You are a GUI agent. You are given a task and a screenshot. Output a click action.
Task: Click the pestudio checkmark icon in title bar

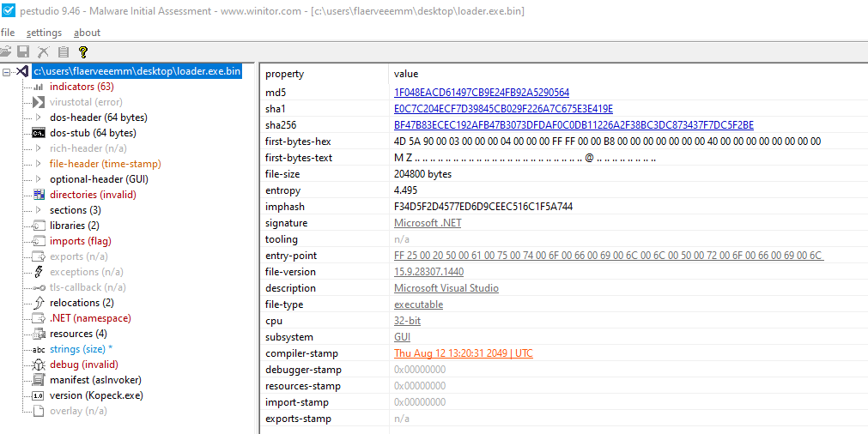(8, 11)
